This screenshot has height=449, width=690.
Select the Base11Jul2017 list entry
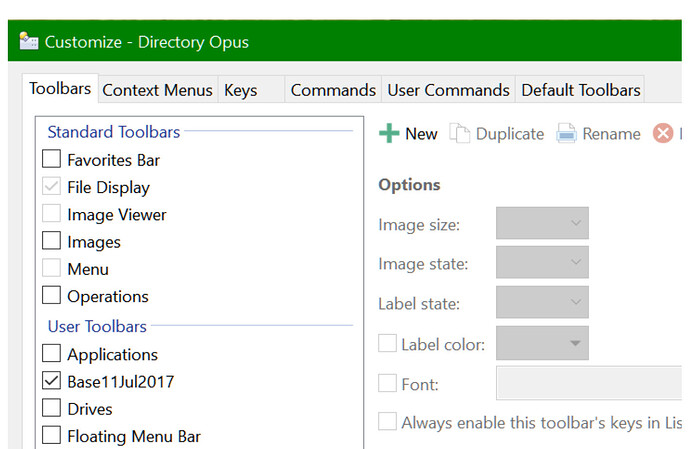(121, 382)
